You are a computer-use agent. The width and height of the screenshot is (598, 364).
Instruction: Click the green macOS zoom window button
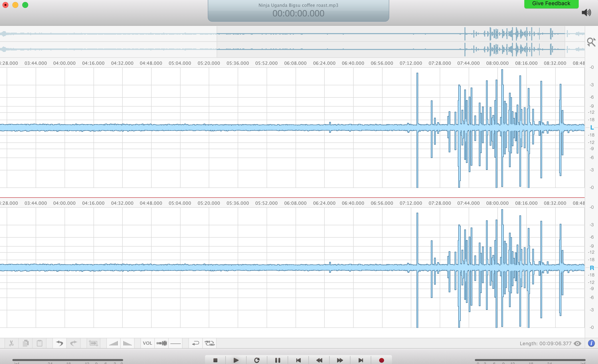(25, 5)
